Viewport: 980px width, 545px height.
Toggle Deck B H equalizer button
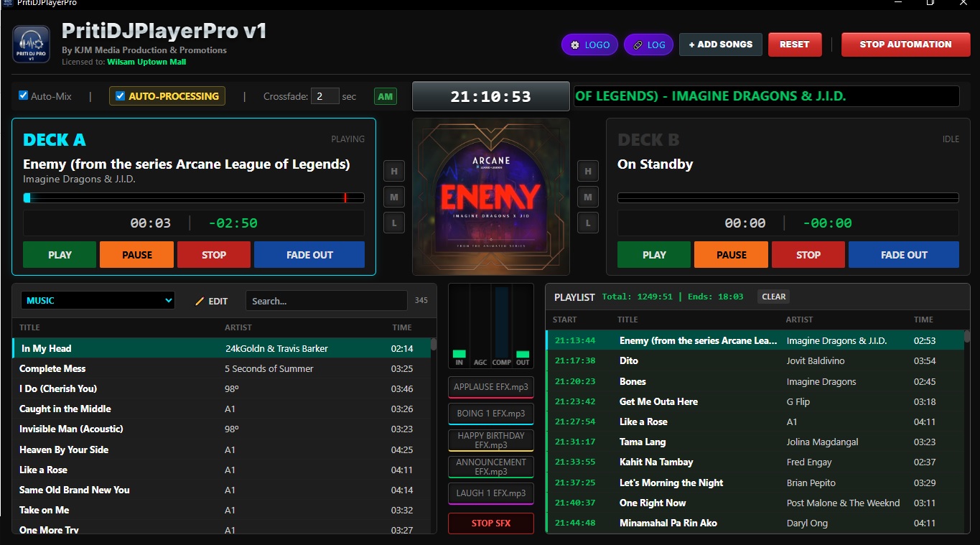click(x=588, y=171)
